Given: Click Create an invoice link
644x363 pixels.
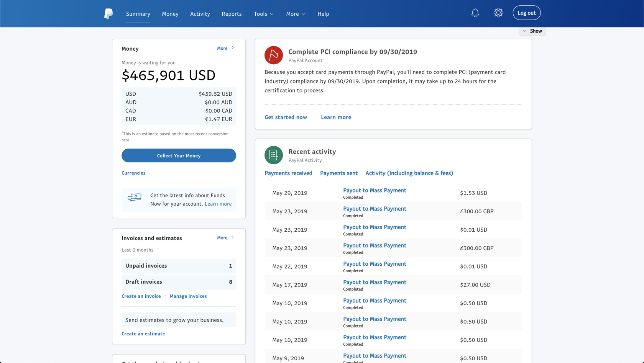Looking at the screenshot, I should (141, 296).
